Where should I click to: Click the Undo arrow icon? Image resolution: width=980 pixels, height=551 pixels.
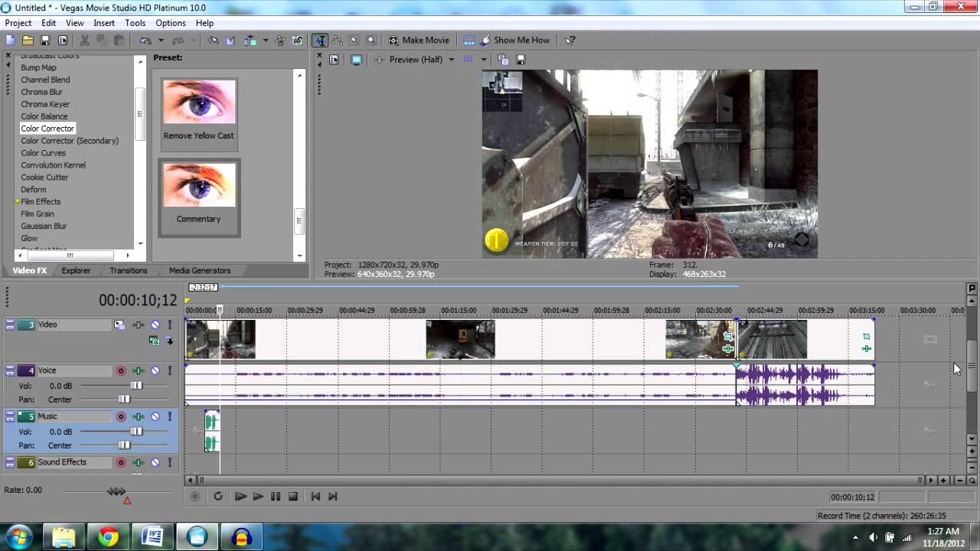[145, 41]
